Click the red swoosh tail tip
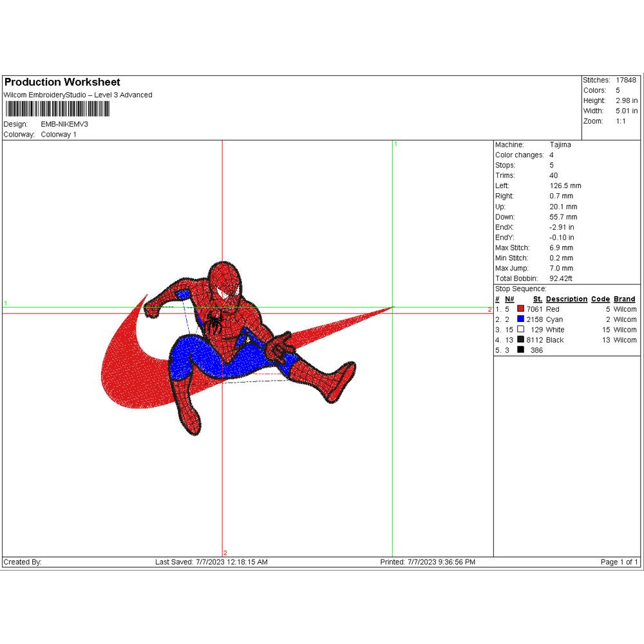This screenshot has height=644, width=644. click(x=388, y=308)
